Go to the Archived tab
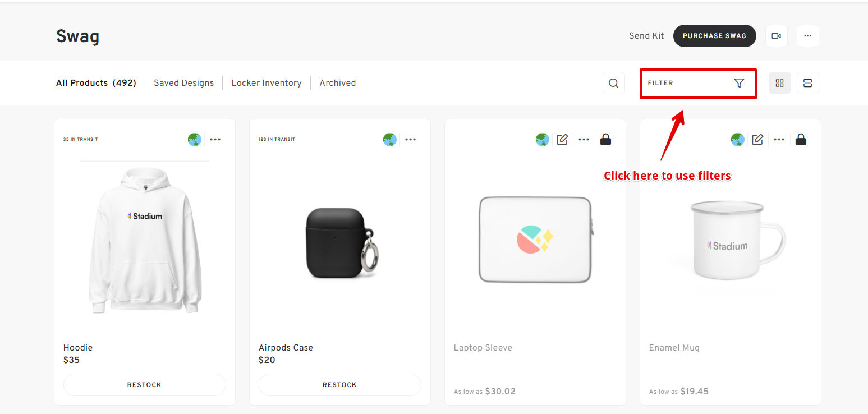868x414 pixels. 337,83
